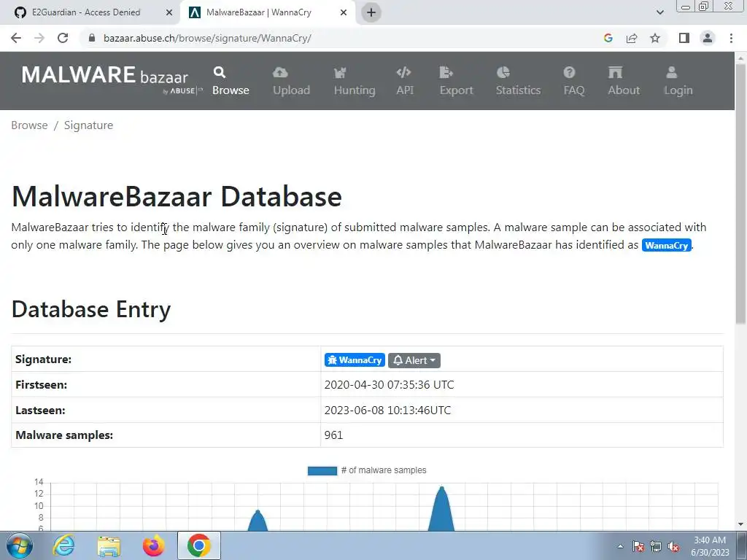Screen dimensions: 747x560
Task: Open File Explorer from taskbar
Action: click(109, 545)
